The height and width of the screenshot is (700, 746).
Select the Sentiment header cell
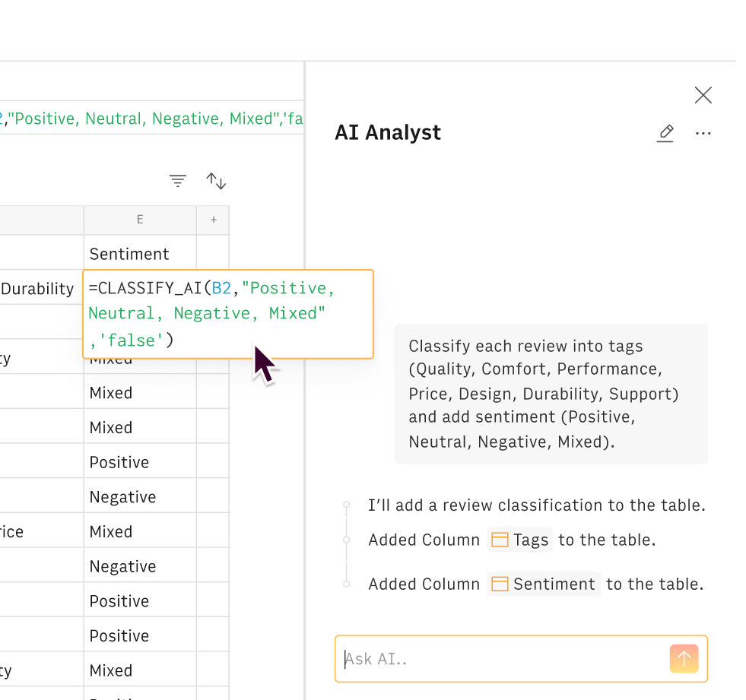(140, 254)
